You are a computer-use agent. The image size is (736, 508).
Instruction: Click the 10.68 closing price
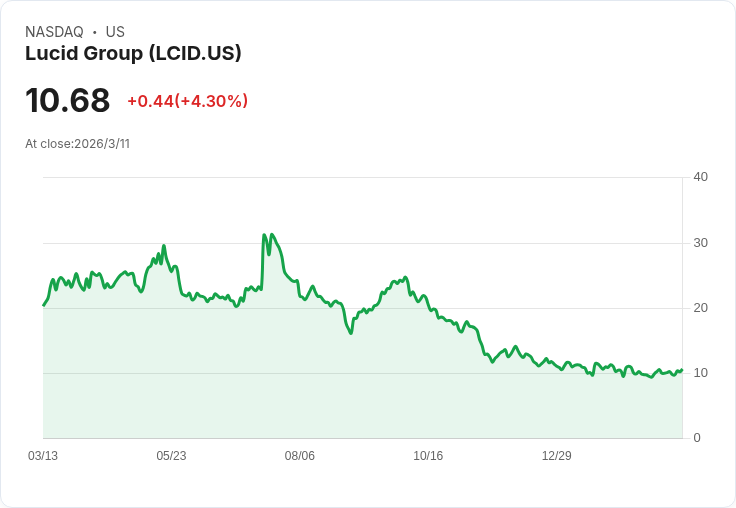[67, 100]
